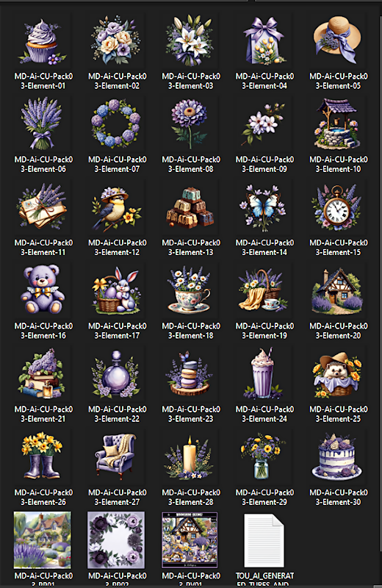Select the purple teddy bear Element-16
382x588 pixels.
pos(43,290)
